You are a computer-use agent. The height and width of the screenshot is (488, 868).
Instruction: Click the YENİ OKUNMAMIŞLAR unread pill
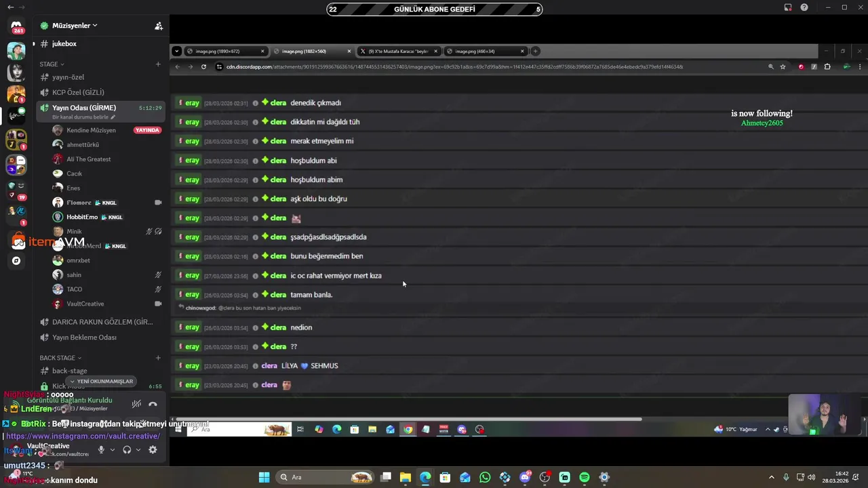pos(102,381)
